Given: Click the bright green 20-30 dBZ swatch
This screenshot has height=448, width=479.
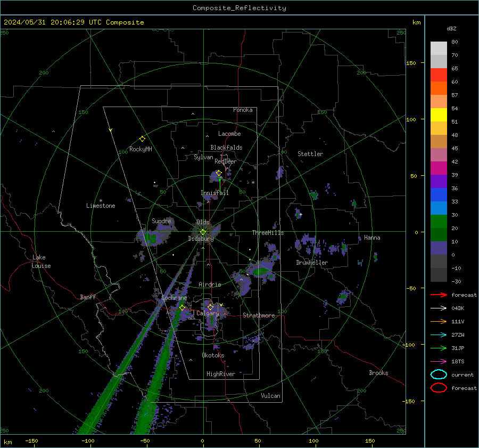Looking at the screenshot, I should click(x=439, y=222).
